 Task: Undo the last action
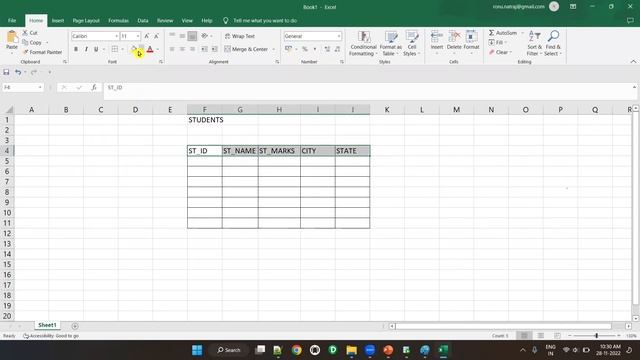[18, 72]
